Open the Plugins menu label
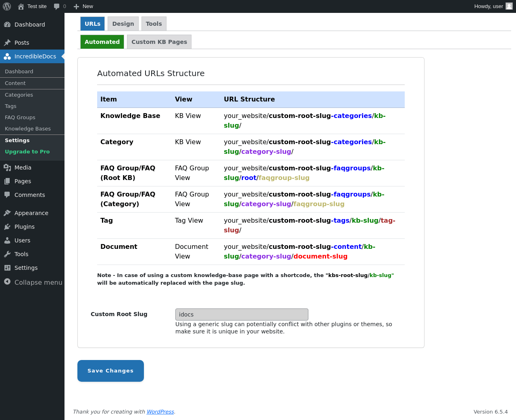 [25, 227]
